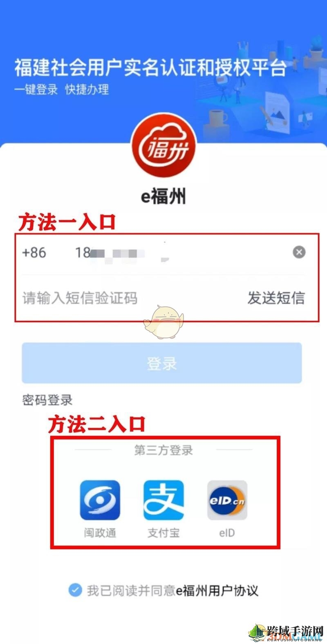Tap the 闽政通 login icon
This screenshot has width=327, height=644.
[x=100, y=500]
